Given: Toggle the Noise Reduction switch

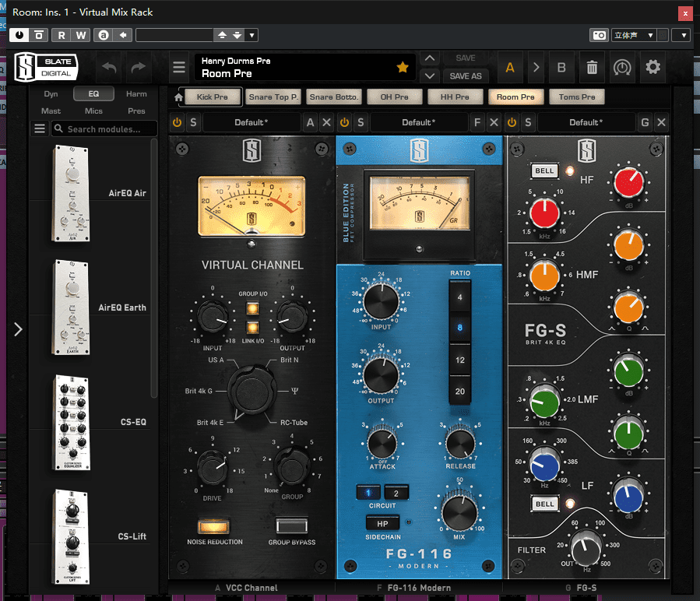Looking at the screenshot, I should pyautogui.click(x=214, y=526).
